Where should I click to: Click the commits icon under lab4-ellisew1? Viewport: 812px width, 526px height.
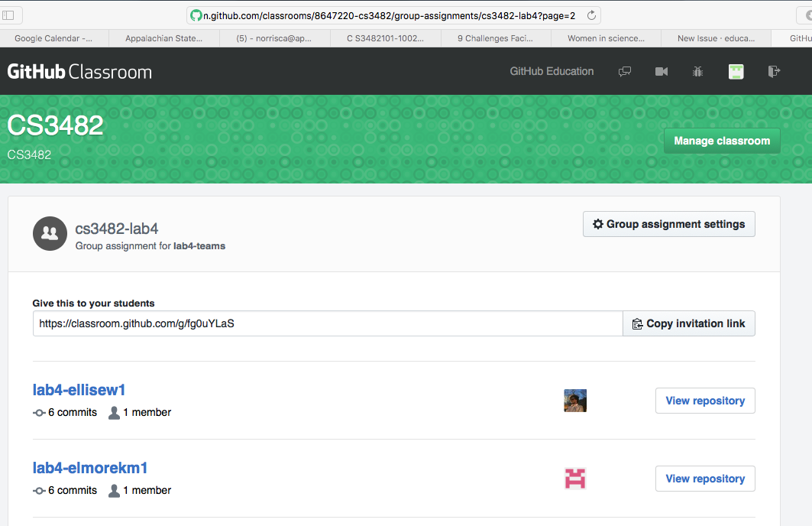coord(38,412)
